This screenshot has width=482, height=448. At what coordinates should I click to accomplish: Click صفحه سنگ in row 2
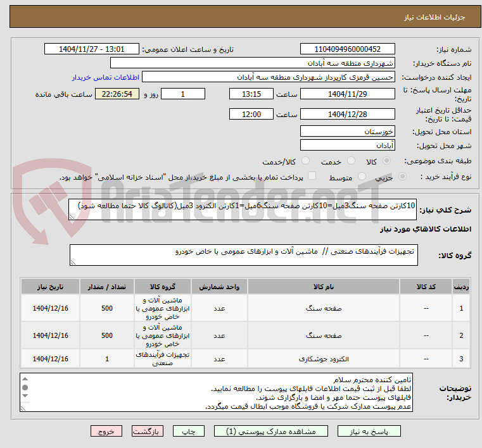click(x=324, y=335)
